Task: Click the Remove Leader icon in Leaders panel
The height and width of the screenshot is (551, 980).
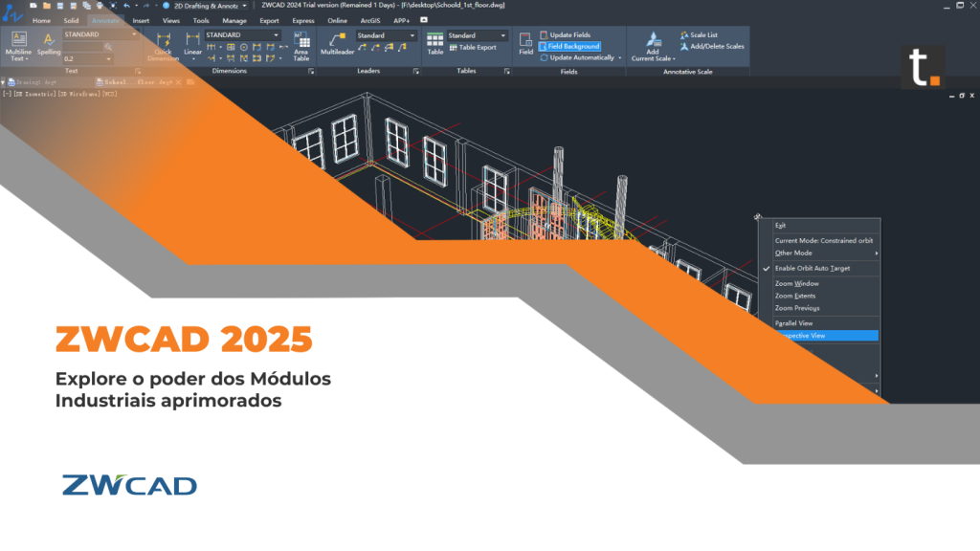Action: click(375, 48)
